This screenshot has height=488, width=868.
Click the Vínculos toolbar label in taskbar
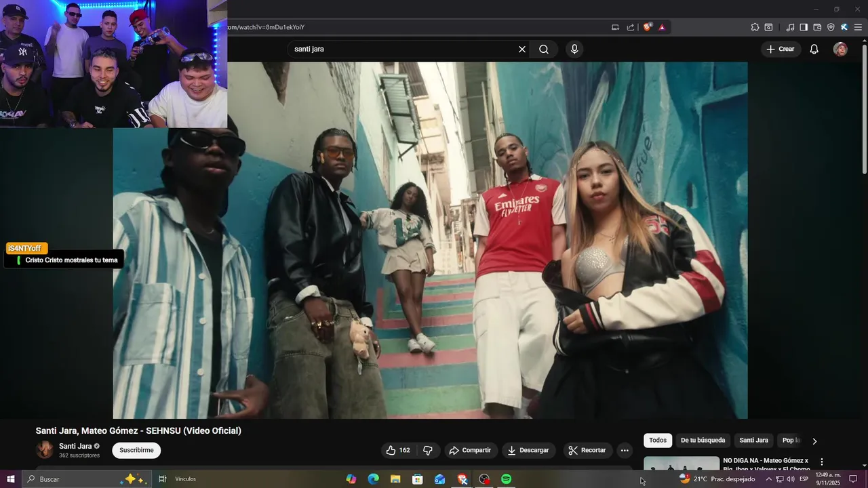[185, 479]
